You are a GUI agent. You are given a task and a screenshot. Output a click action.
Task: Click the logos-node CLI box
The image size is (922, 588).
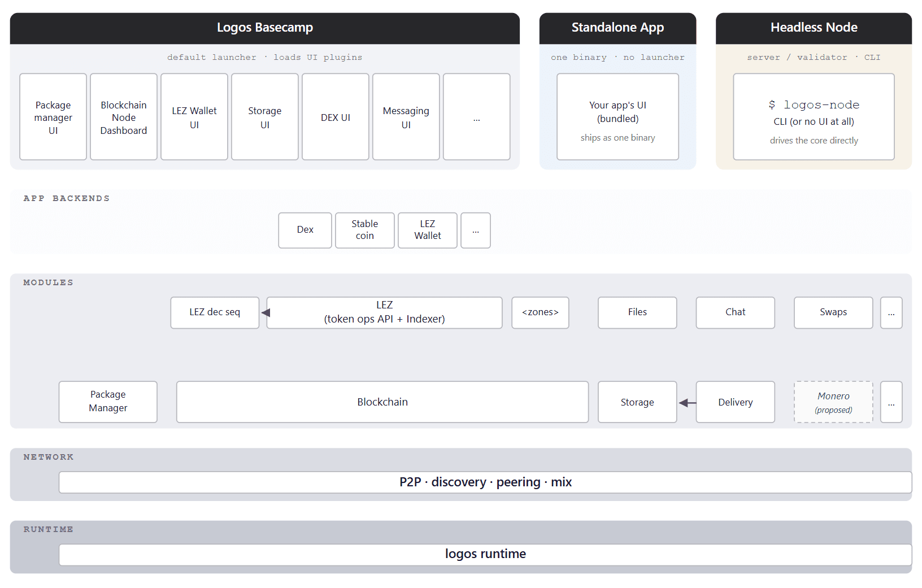814,117
